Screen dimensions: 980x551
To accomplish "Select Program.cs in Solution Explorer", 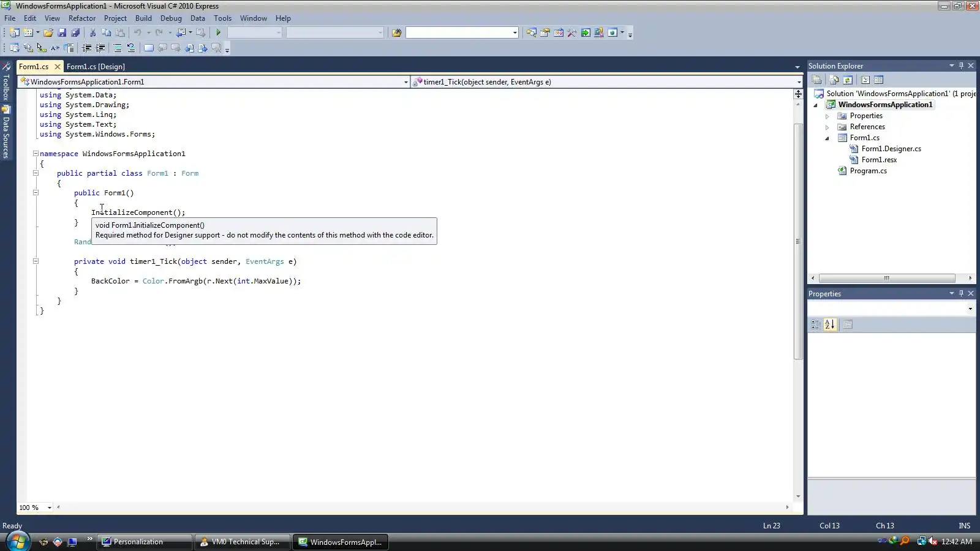I will click(868, 171).
